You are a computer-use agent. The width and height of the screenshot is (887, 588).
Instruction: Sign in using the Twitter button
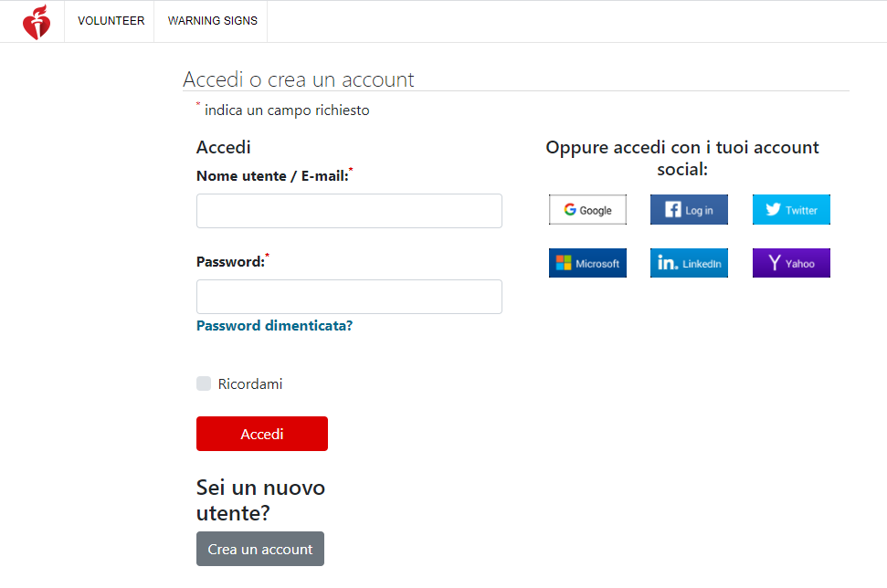click(x=791, y=210)
